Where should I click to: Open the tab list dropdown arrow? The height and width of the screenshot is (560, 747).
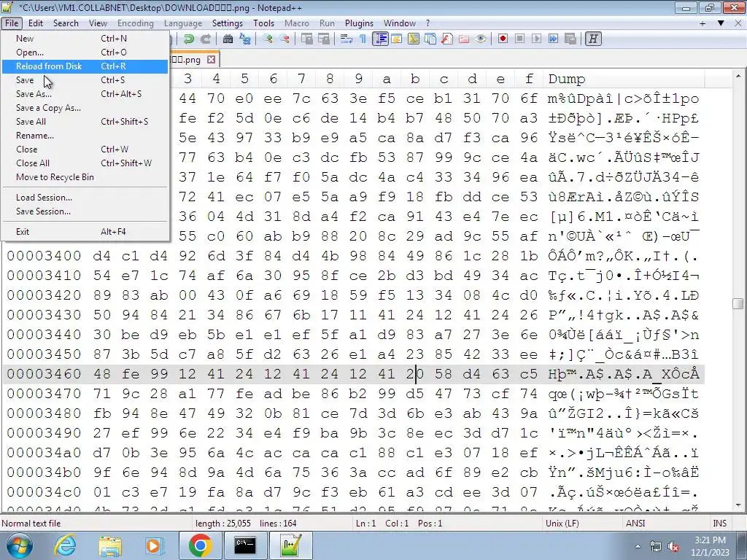click(721, 23)
